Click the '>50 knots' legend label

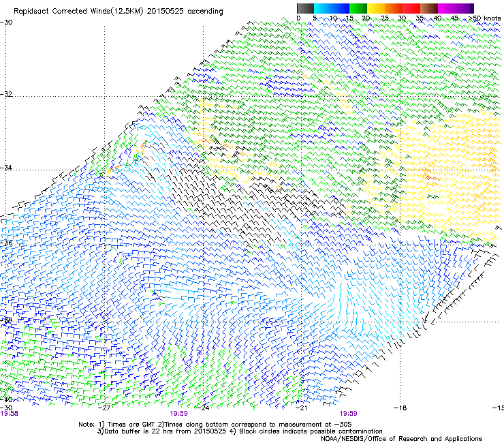[x=485, y=18]
